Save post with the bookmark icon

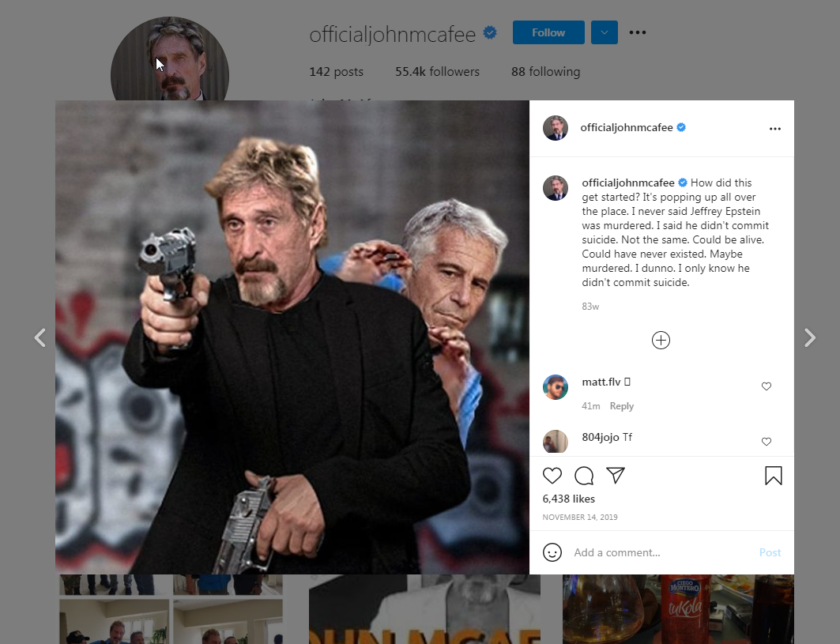774,476
